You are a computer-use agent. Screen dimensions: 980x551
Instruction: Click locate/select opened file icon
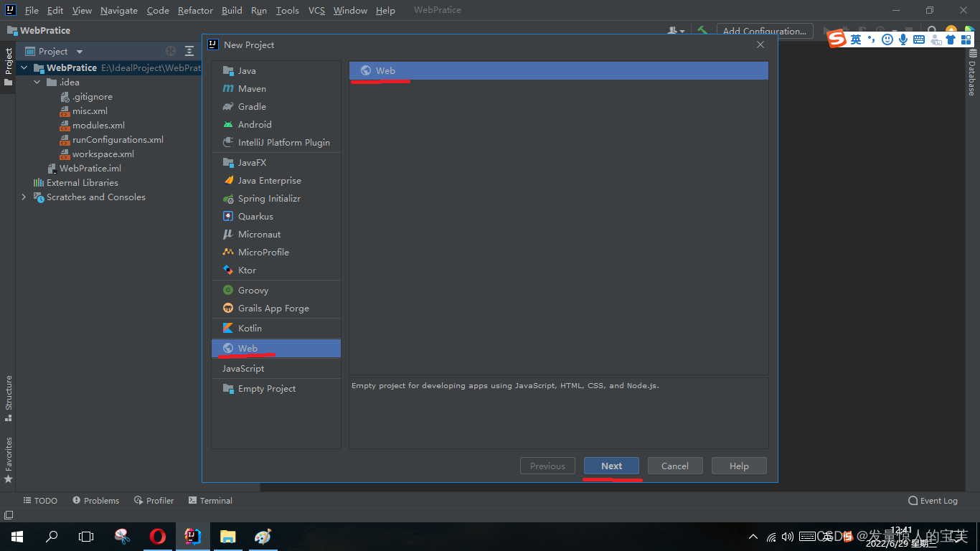[x=170, y=51]
